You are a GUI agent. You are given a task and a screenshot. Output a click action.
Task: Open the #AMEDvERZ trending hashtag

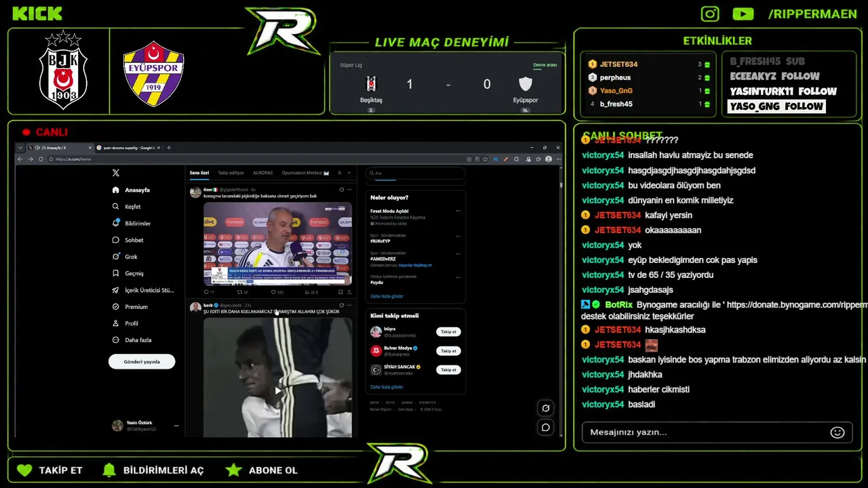[383, 258]
